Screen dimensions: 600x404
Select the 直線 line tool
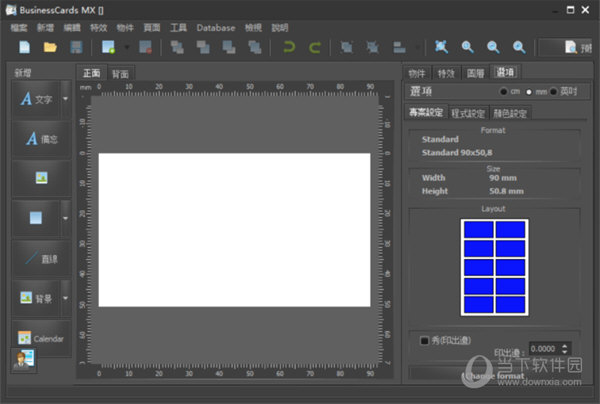pyautogui.click(x=41, y=258)
